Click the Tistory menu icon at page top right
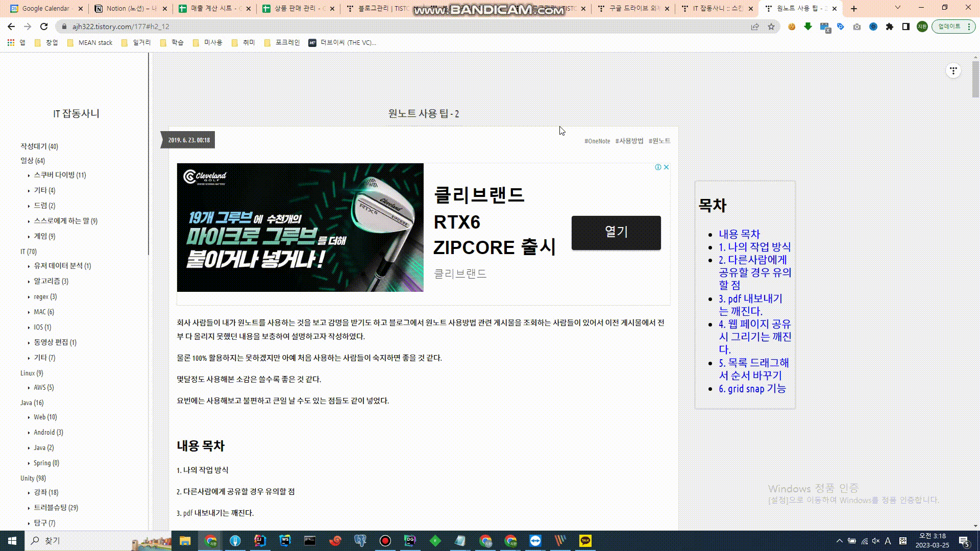The height and width of the screenshot is (551, 980). 953,70
